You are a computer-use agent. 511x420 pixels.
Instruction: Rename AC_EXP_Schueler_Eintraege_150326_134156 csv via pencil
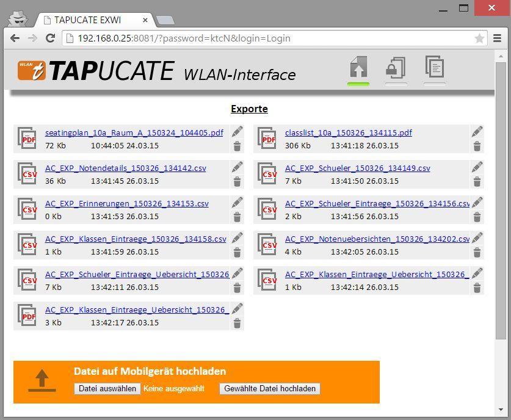(477, 203)
